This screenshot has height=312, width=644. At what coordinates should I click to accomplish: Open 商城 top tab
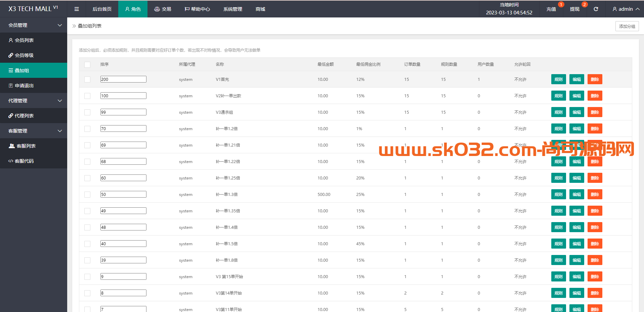pyautogui.click(x=260, y=9)
